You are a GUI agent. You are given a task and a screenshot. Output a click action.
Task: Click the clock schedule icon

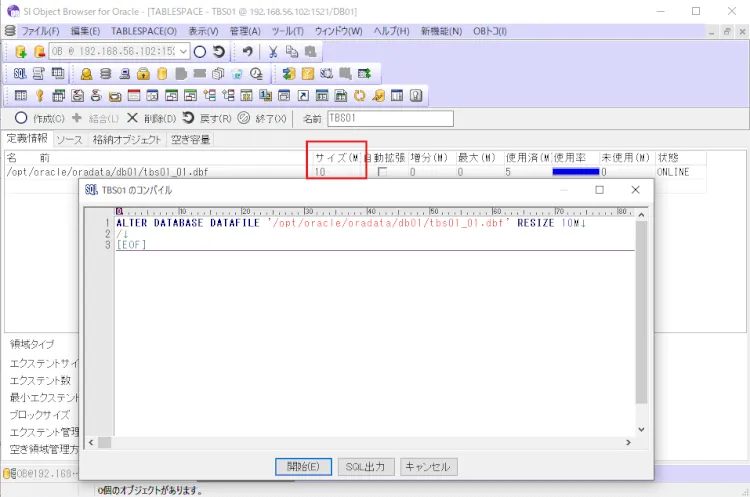coord(256,74)
